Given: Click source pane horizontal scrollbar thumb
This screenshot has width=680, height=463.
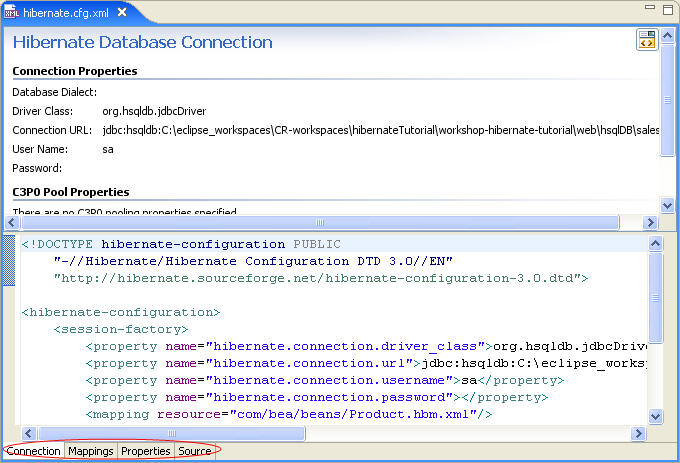Looking at the screenshot, I should click(x=172, y=433).
